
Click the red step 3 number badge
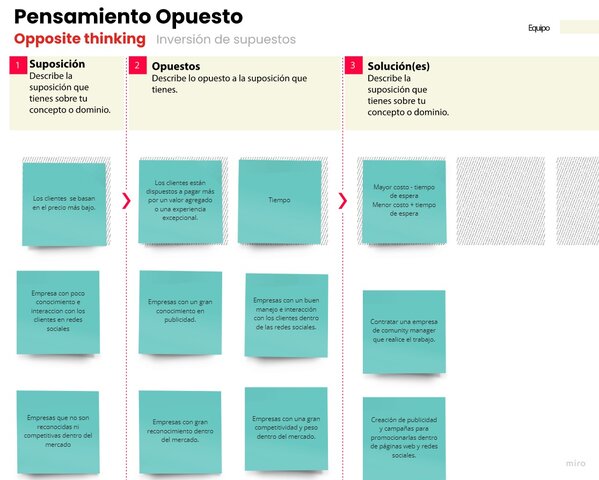click(x=353, y=65)
